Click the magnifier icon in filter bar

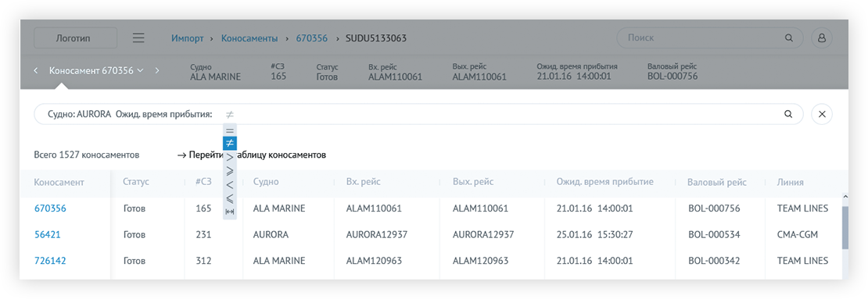pyautogui.click(x=788, y=115)
